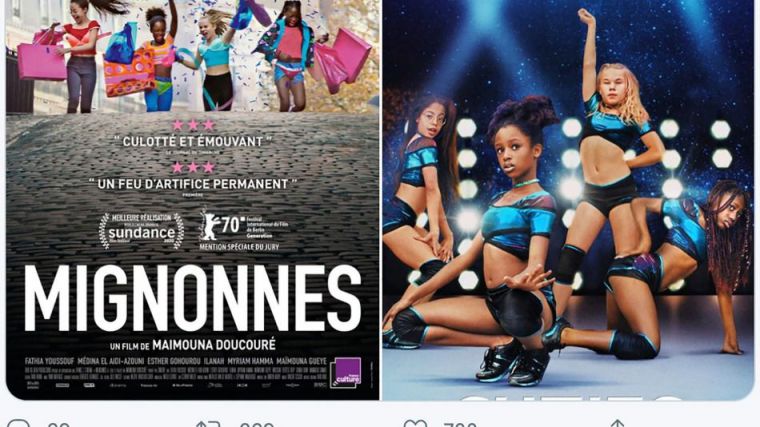The height and width of the screenshot is (427, 760).
Task: Click the cast names credit line
Action: 175,362
